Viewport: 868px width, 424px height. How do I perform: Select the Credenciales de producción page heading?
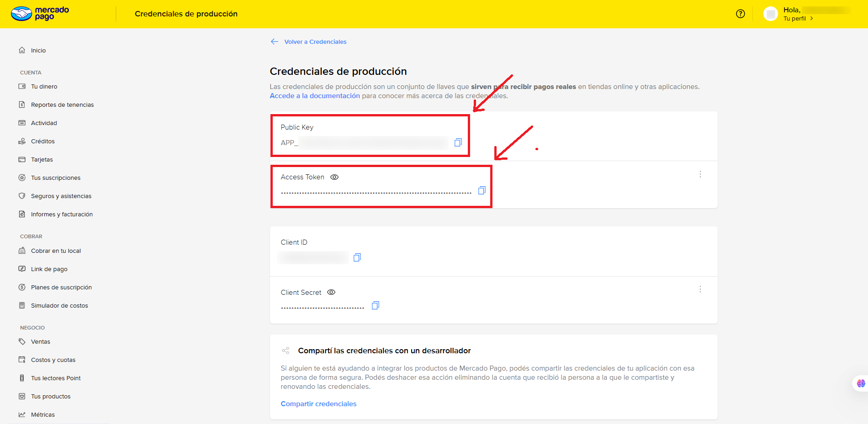click(x=338, y=71)
